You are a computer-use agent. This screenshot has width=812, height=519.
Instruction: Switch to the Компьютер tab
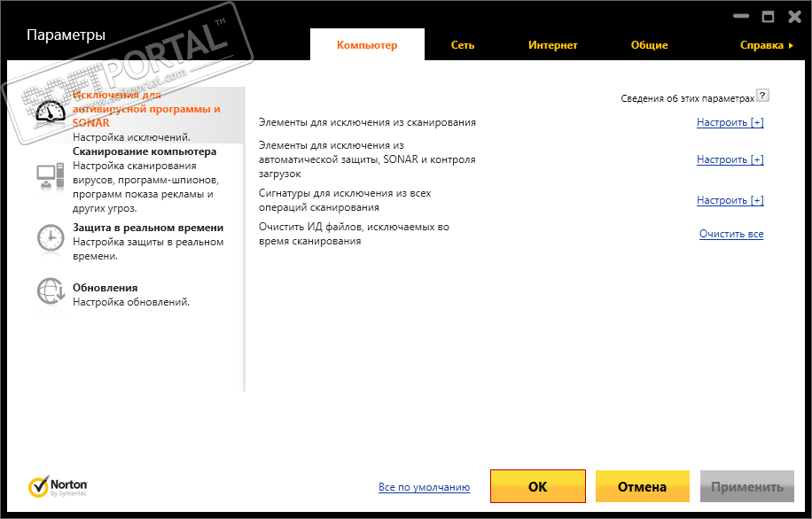click(367, 45)
